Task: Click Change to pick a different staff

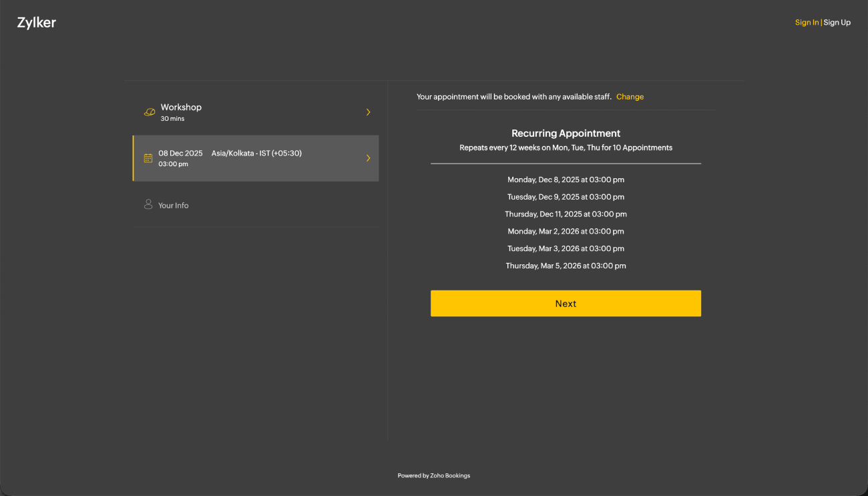Action: point(630,97)
